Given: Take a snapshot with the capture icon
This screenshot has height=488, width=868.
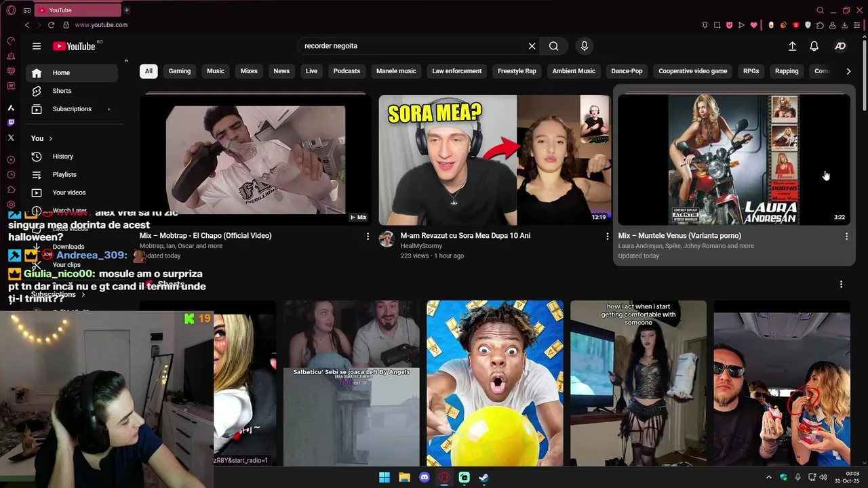Looking at the screenshot, I should 717,25.
